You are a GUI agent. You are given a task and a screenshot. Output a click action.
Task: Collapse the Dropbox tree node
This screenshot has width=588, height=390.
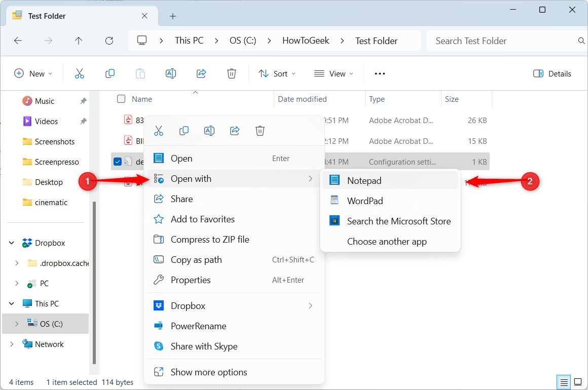click(x=12, y=243)
